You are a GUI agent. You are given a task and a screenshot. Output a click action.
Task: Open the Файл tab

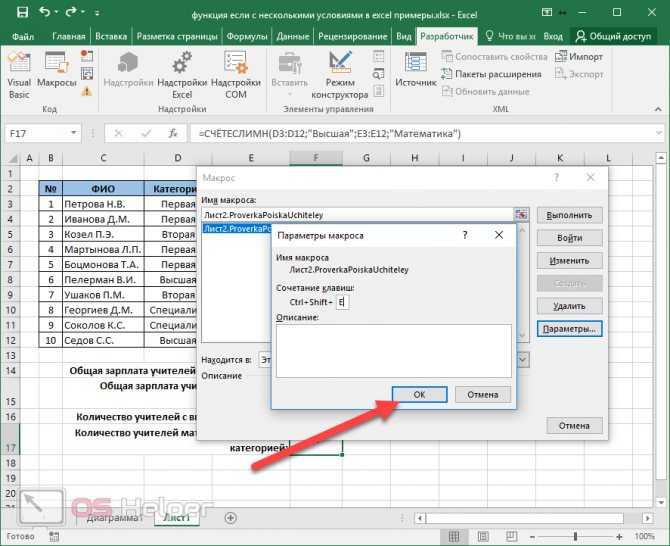pos(23,36)
